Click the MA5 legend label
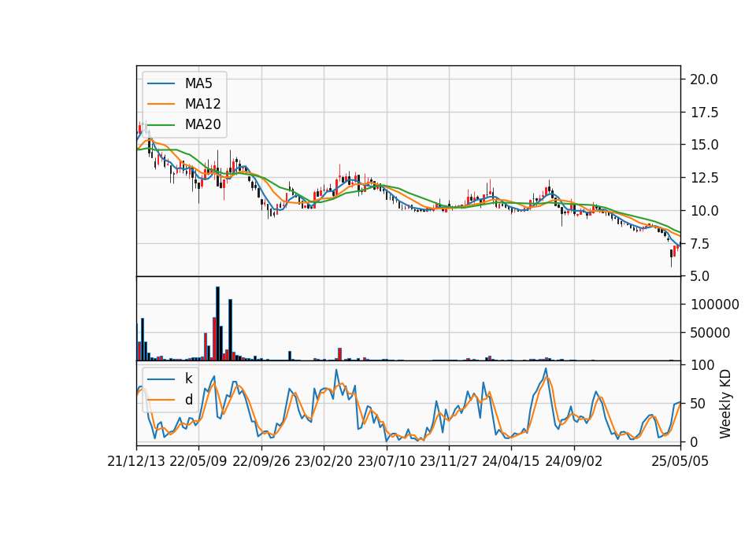Image resolution: width=756 pixels, height=543 pixels. click(x=198, y=83)
